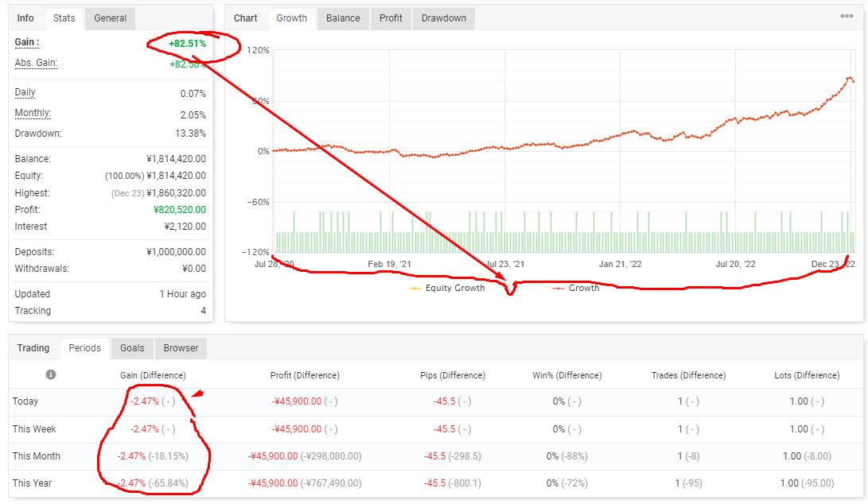
Task: Click This Month lots 1.00 (-8.00)
Action: (807, 456)
